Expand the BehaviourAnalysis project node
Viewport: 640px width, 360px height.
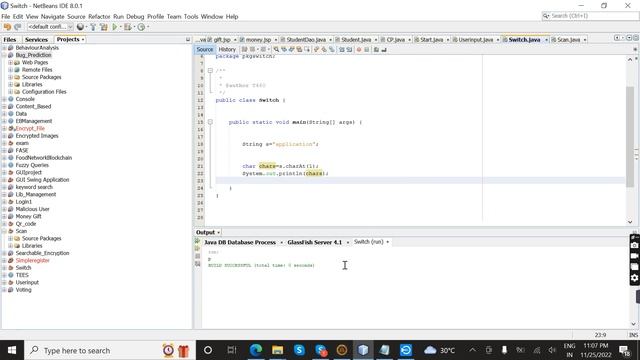coord(4,48)
